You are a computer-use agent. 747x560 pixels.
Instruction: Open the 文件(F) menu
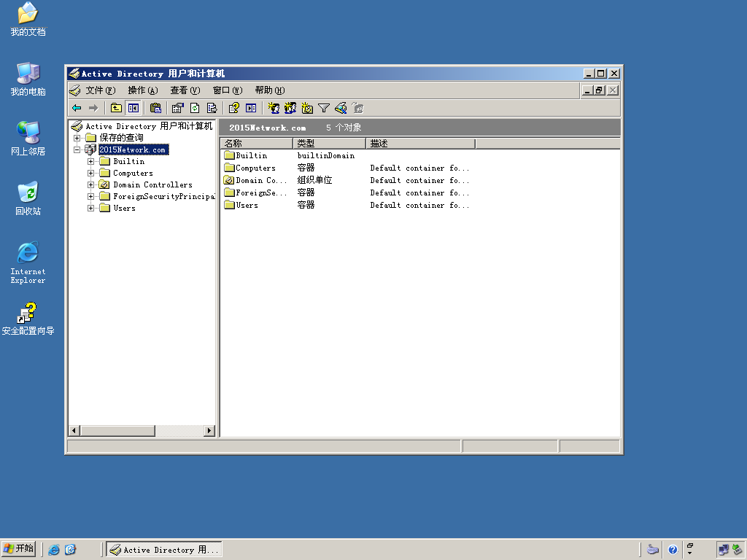click(x=101, y=90)
